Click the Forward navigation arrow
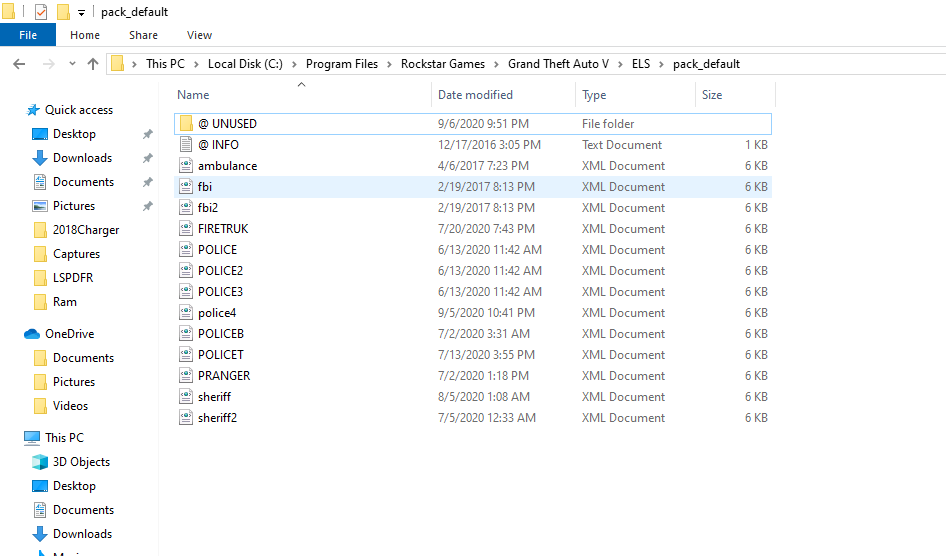This screenshot has width=946, height=556. (48, 64)
